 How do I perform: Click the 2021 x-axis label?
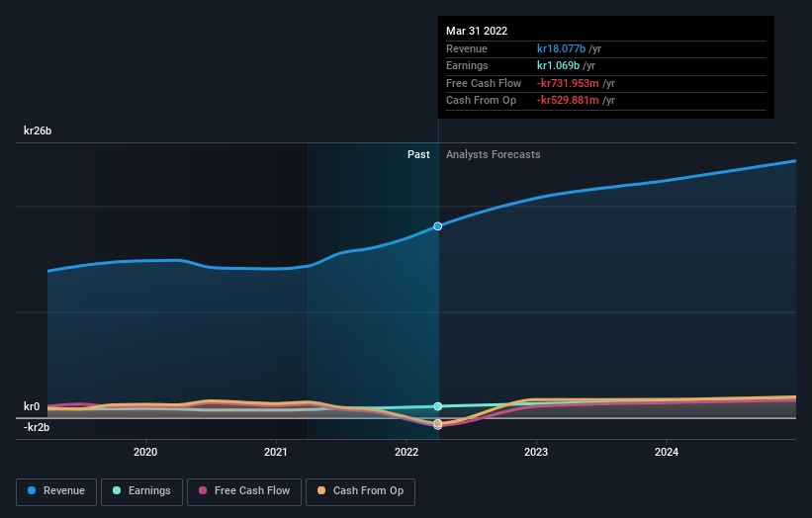tap(276, 452)
